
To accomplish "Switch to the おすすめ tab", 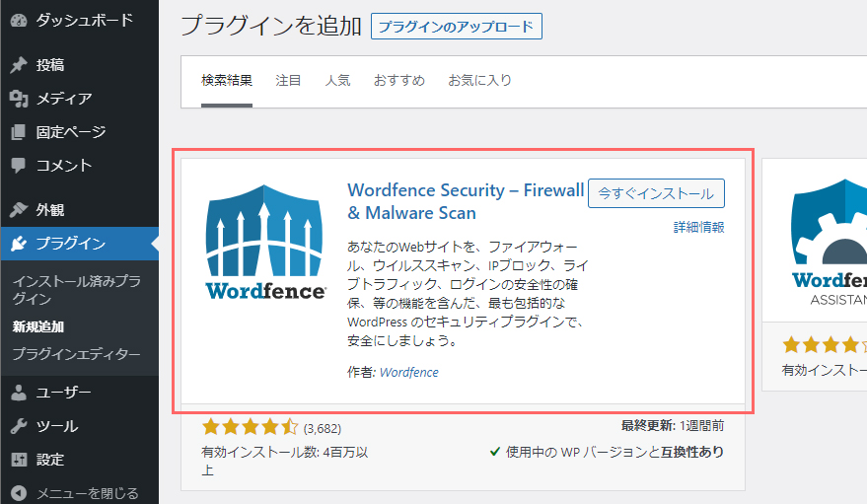I will click(x=399, y=81).
